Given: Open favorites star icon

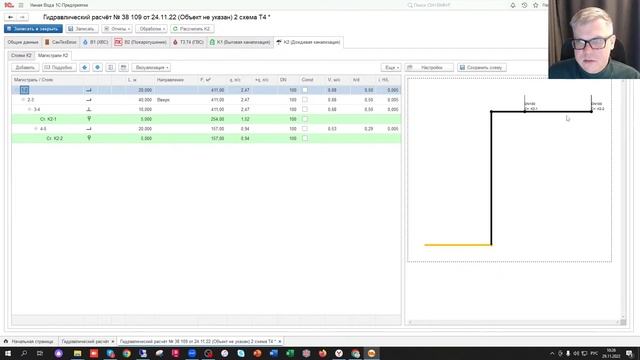Looking at the screenshot, I should pos(536,5).
